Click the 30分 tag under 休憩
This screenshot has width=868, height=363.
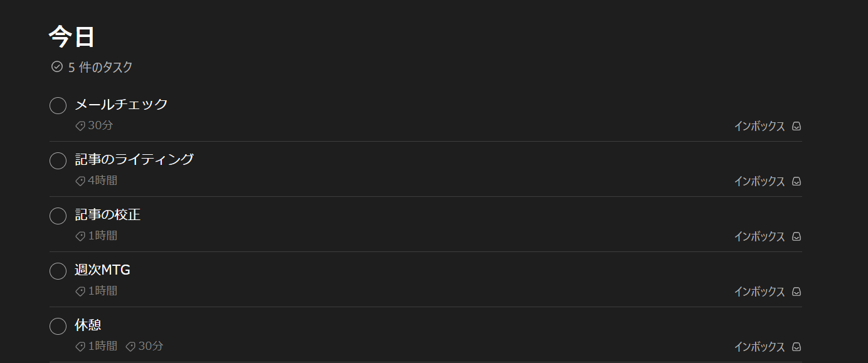tap(144, 346)
